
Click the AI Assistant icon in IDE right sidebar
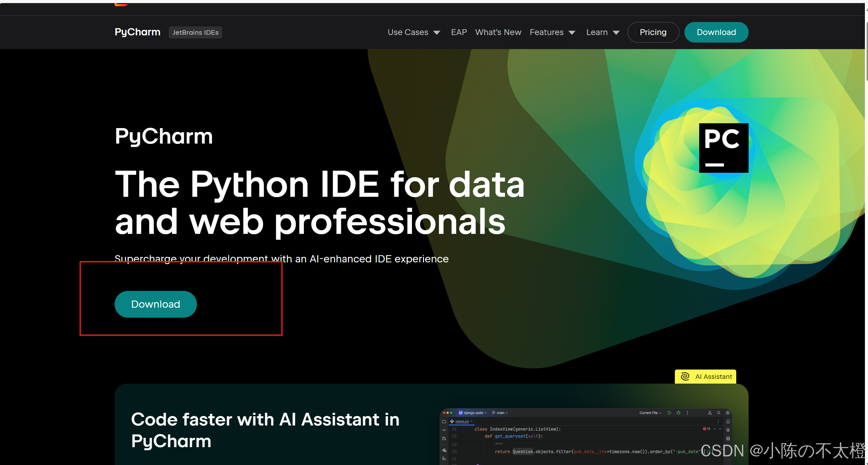coord(728,430)
